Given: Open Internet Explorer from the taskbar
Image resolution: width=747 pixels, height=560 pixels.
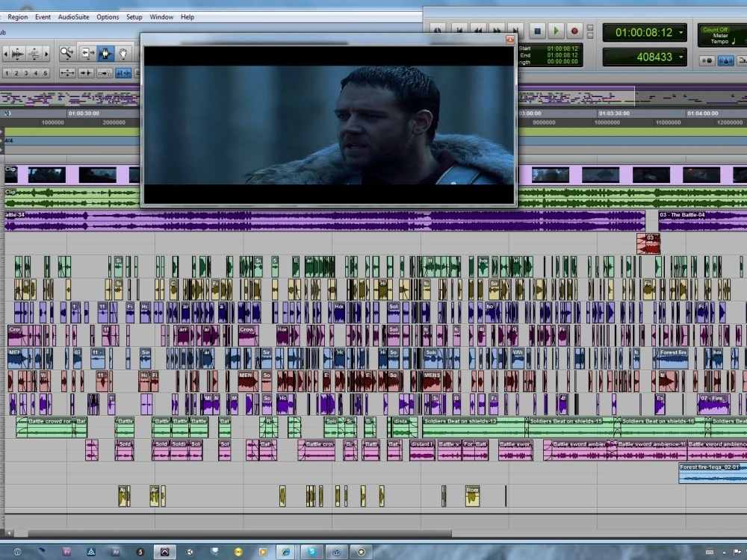Looking at the screenshot, I should 286,552.
